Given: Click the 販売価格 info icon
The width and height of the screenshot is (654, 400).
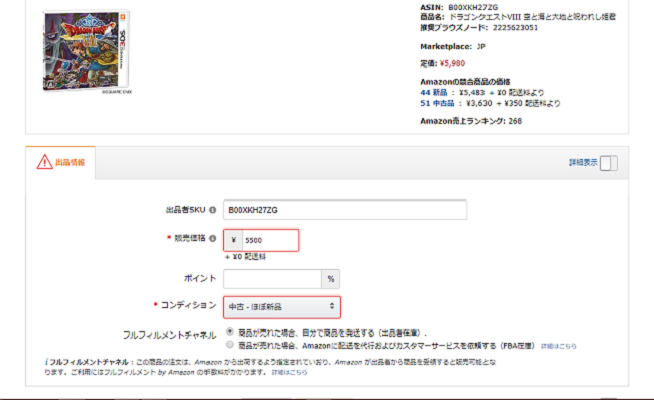Looking at the screenshot, I should click(213, 238).
